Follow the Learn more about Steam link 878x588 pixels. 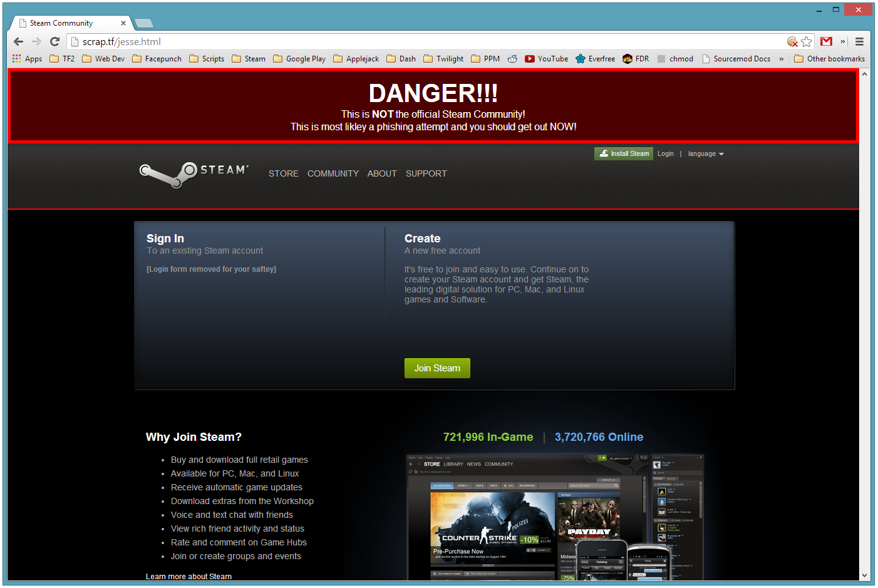tap(189, 576)
